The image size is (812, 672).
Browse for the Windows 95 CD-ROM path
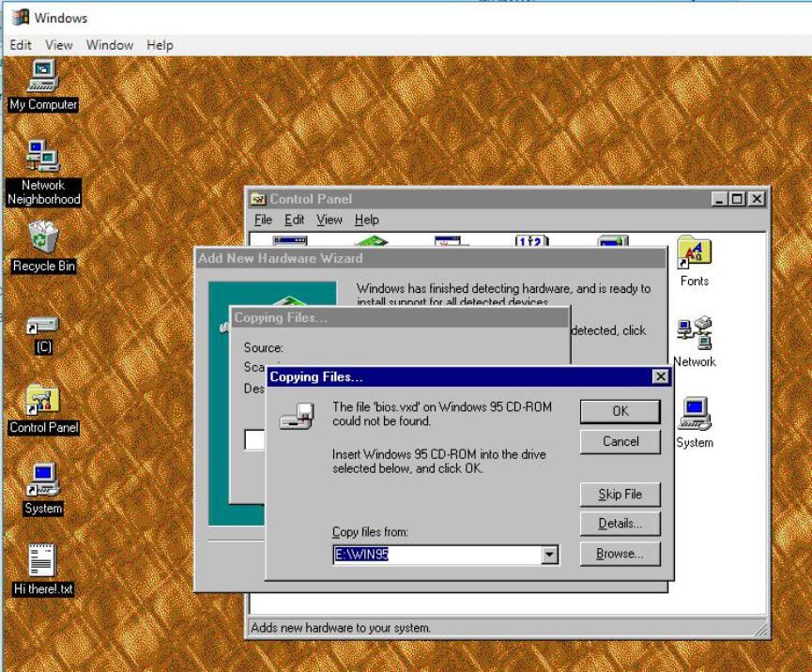[x=620, y=553]
